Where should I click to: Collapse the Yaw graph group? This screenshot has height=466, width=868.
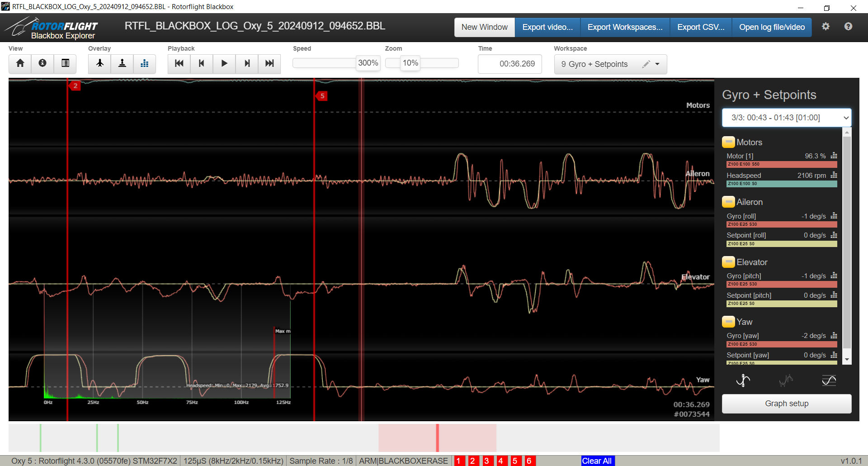point(728,322)
